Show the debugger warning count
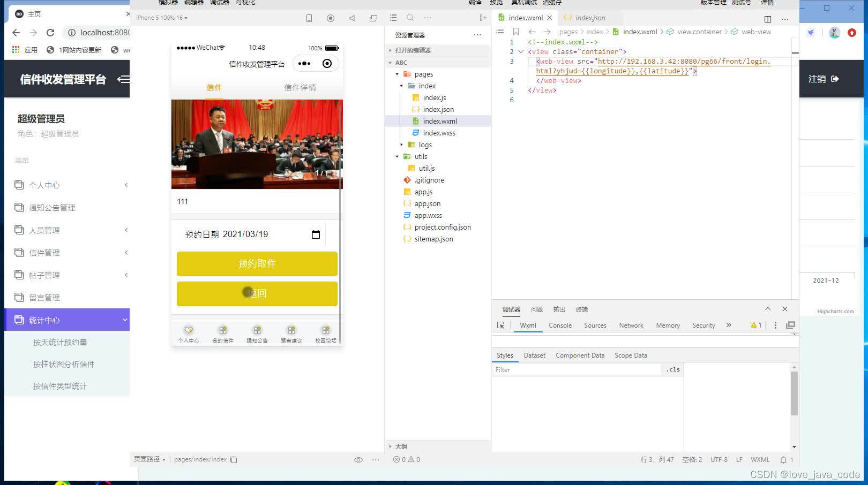The height and width of the screenshot is (485, 868). [x=757, y=325]
